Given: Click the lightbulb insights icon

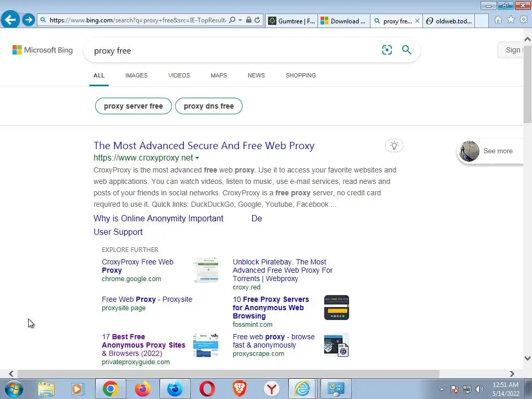Looking at the screenshot, I should click(x=394, y=145).
